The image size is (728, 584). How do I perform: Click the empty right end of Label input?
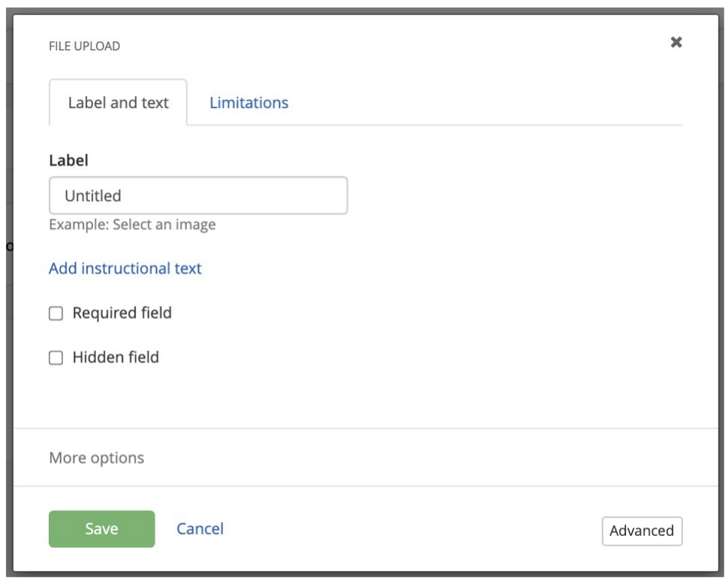click(315, 196)
